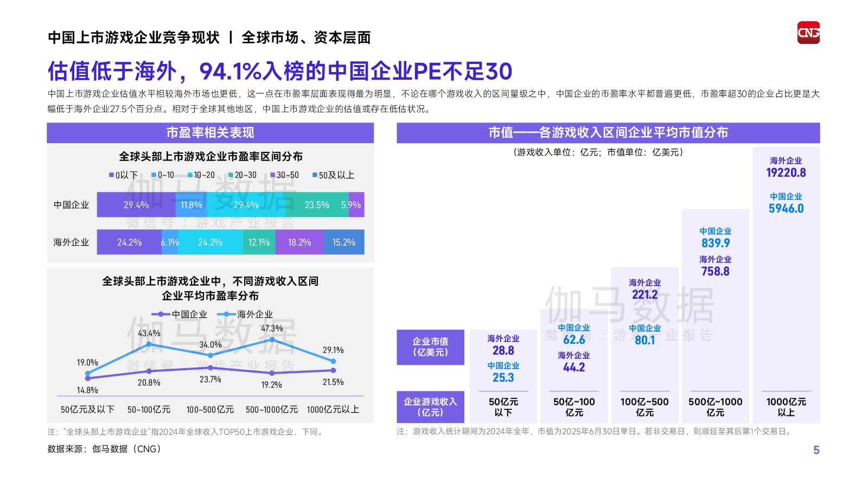Click the 43.4% data label

(x=149, y=333)
